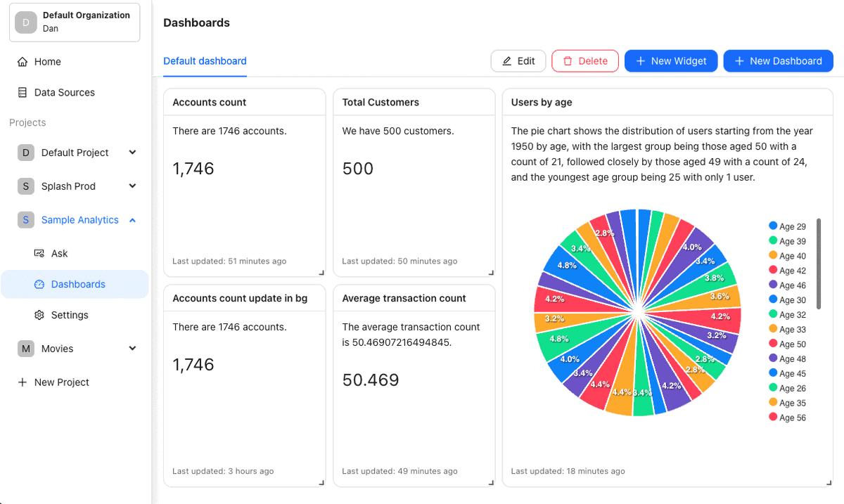Hide Age 56 series via legend

pyautogui.click(x=788, y=418)
